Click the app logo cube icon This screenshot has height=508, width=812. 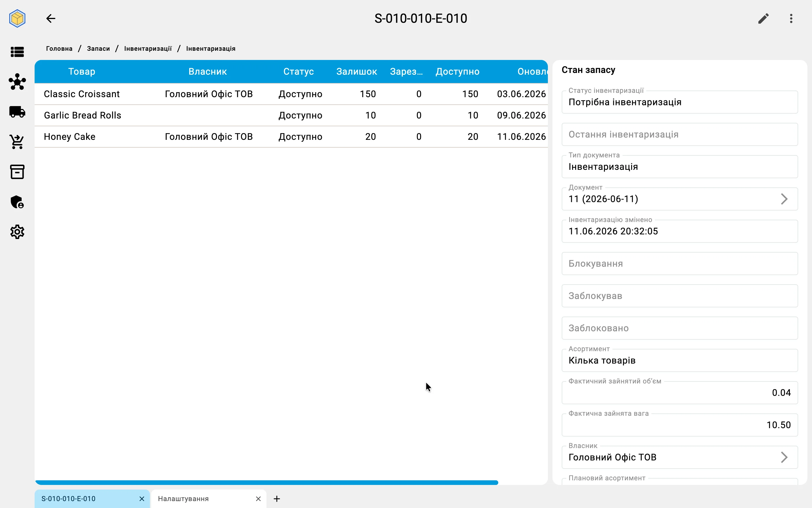(17, 18)
